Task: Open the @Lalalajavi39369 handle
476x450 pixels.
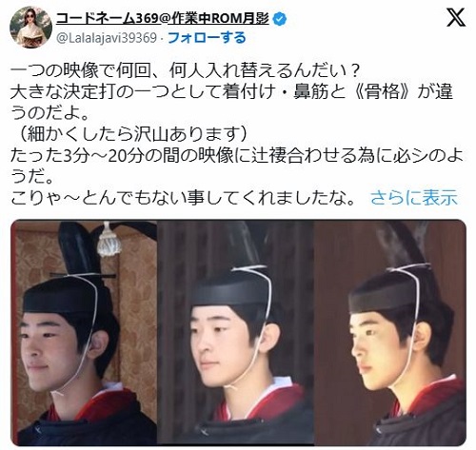Action: click(x=107, y=38)
